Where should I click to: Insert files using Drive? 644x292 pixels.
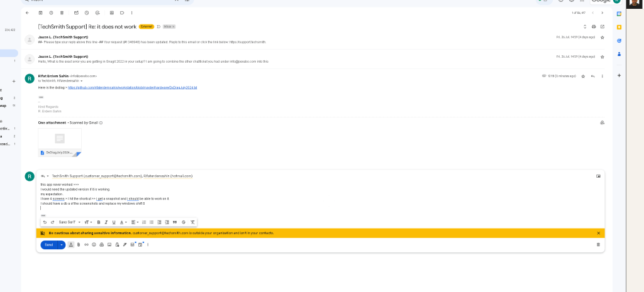[101, 245]
